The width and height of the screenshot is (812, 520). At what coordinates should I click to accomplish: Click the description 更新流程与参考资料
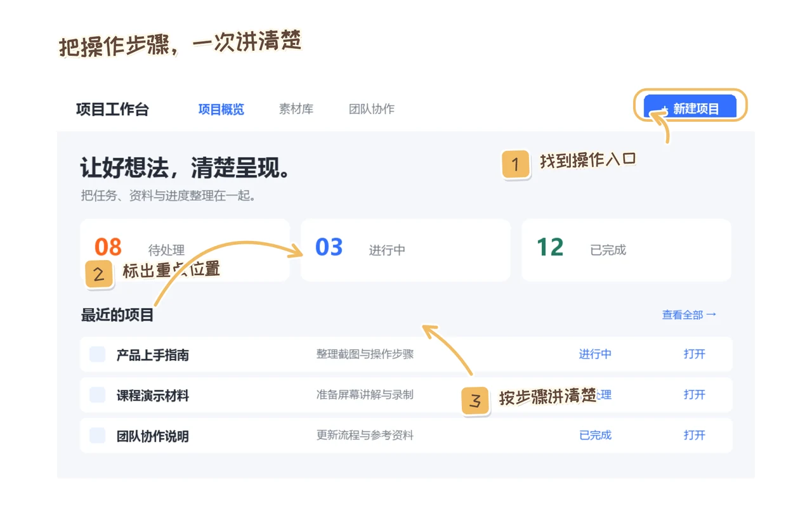coord(365,435)
